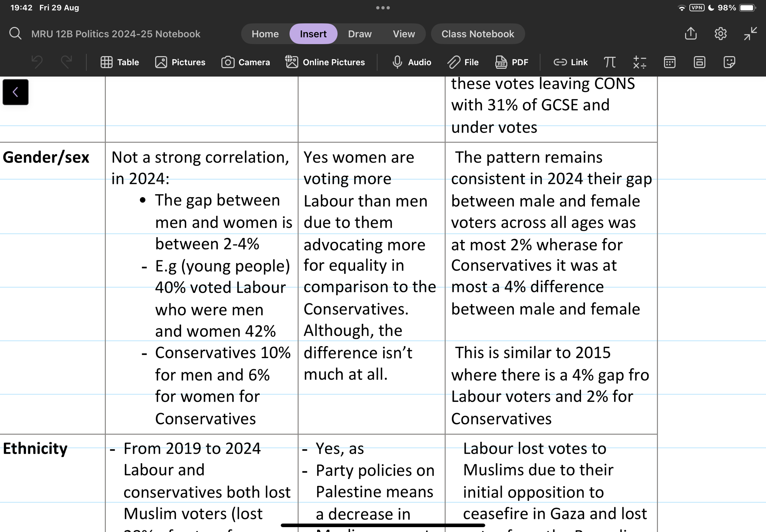
Task: Tap the Gender/sex row heading
Action: tap(46, 157)
